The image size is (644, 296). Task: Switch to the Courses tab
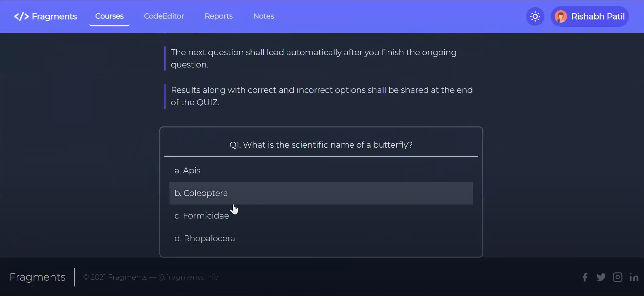point(109,16)
